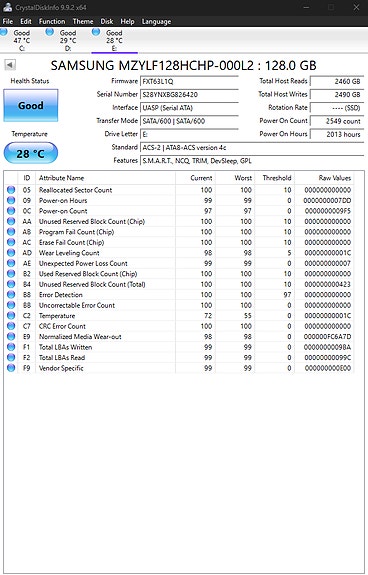Click the Power On Count value 2549 count

click(x=337, y=121)
